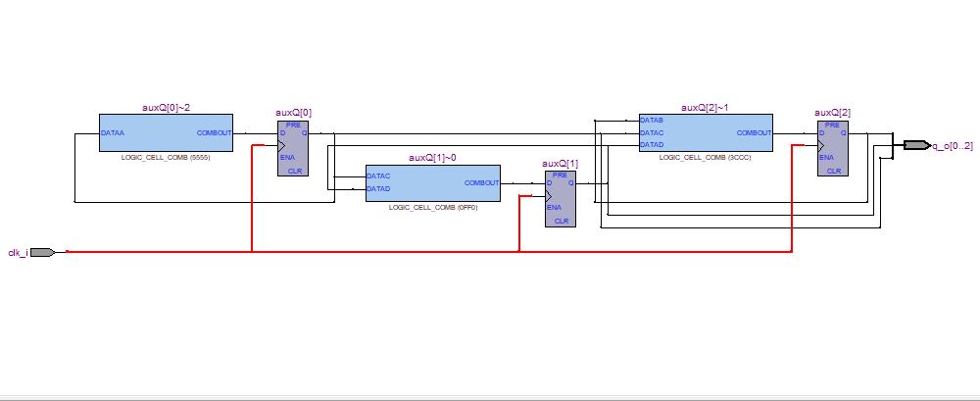Click the COMBOUT pin of auxQ[1]~0

(481, 182)
